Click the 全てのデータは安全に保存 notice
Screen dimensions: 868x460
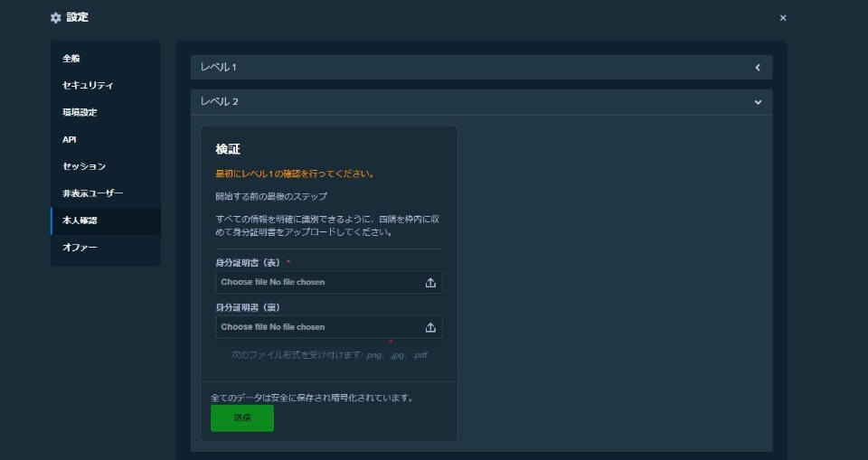tap(312, 398)
